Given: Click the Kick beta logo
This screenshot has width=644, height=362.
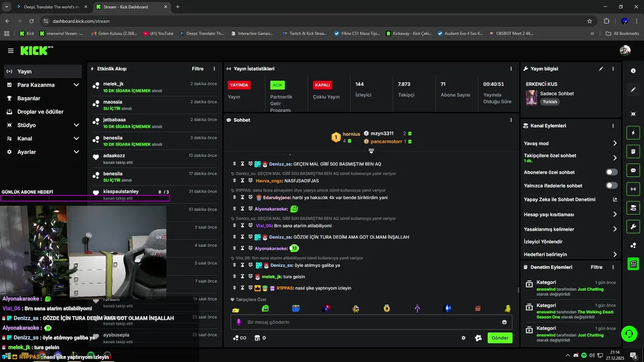Looking at the screenshot, I should pos(36,50).
